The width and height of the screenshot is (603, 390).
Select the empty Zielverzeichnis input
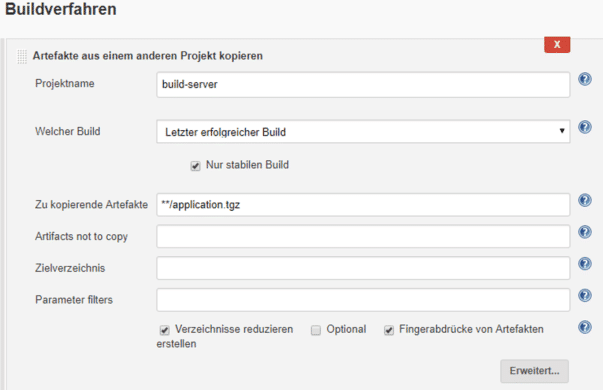pos(363,268)
